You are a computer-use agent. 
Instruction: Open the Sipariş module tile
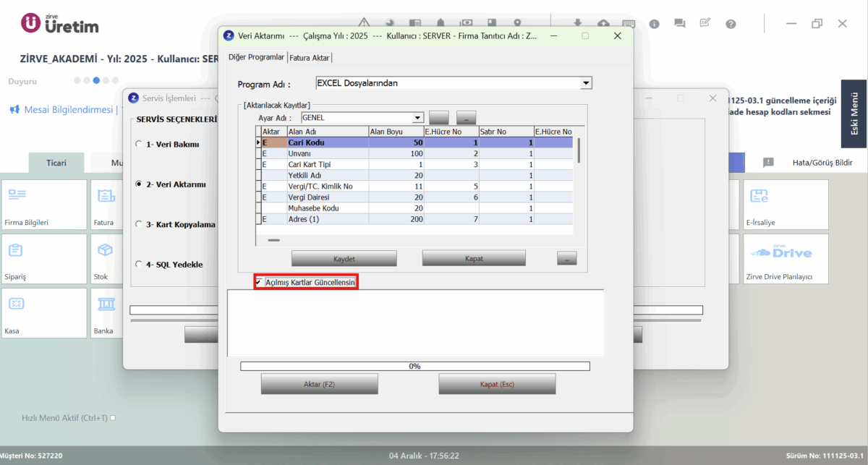[x=43, y=260]
